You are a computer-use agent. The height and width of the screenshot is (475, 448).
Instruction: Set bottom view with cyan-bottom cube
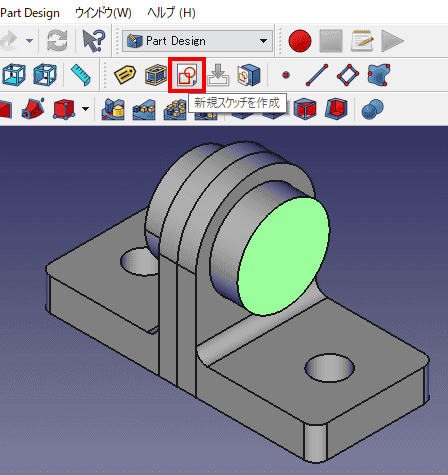(14, 74)
